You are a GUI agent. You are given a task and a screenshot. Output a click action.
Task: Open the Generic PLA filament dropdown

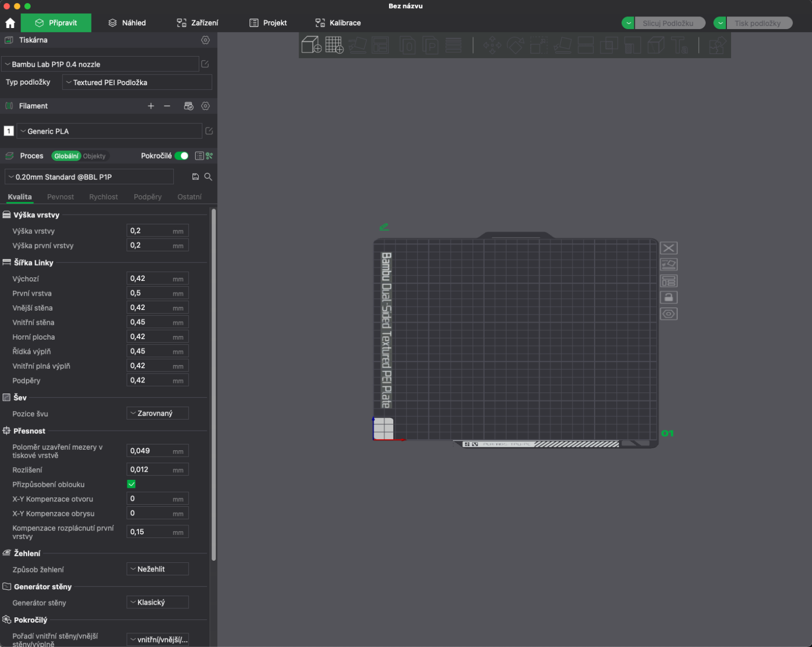click(x=109, y=131)
